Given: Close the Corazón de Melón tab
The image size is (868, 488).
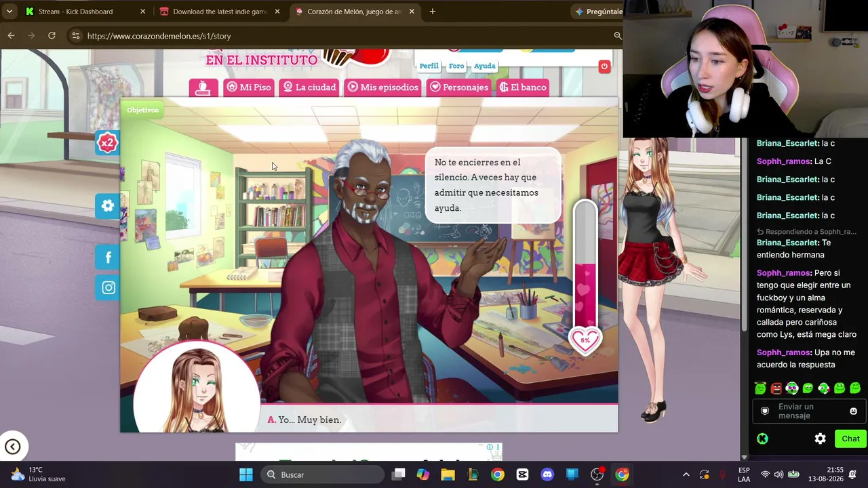Looking at the screenshot, I should tap(412, 12).
